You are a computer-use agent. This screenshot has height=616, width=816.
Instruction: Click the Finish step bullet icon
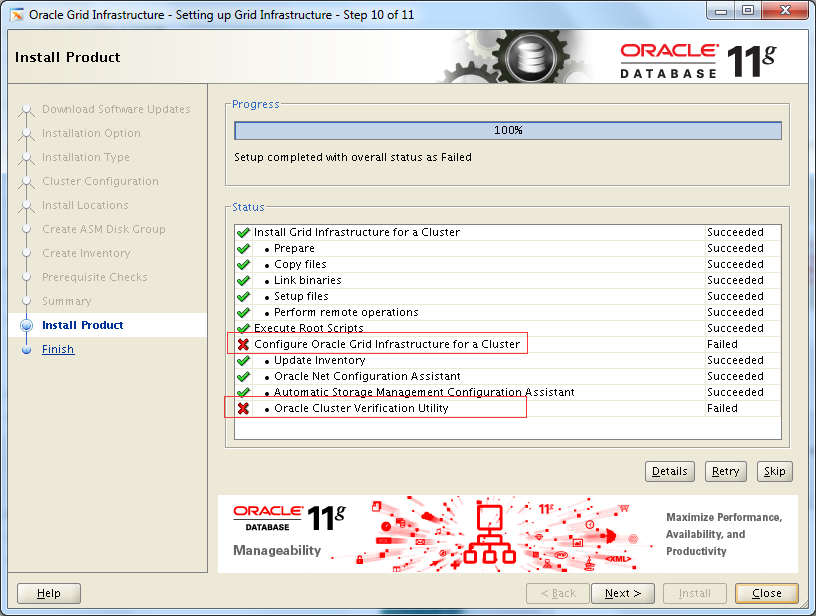coord(27,350)
